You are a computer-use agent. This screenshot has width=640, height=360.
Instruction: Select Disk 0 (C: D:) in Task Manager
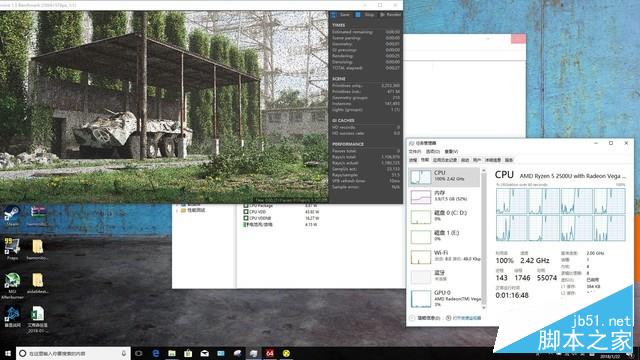(x=445, y=217)
